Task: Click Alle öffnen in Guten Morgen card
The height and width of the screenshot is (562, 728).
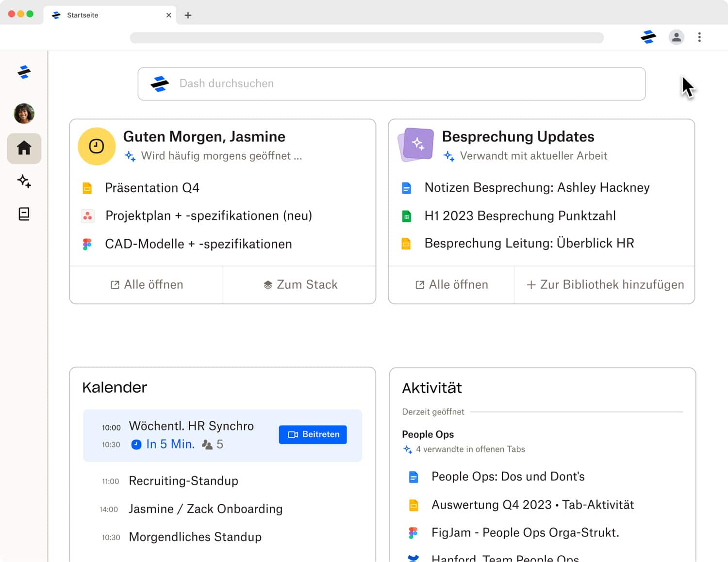Action: pyautogui.click(x=147, y=285)
